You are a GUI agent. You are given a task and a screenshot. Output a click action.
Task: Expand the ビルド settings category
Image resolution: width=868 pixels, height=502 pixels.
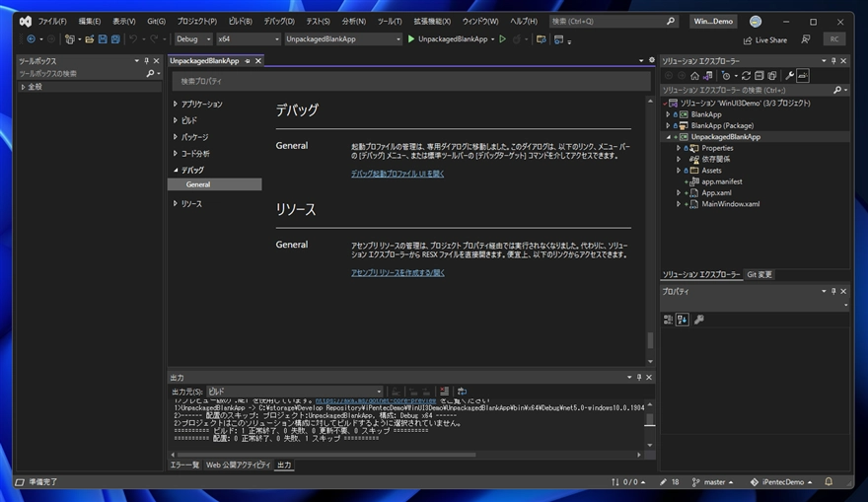(x=176, y=120)
